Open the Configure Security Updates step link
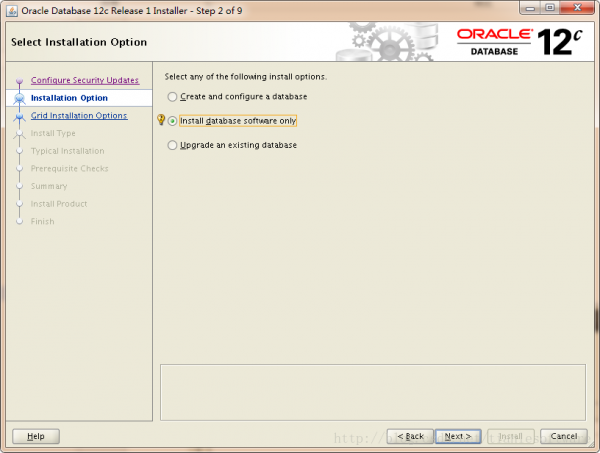This screenshot has height=453, width=600. pos(85,80)
